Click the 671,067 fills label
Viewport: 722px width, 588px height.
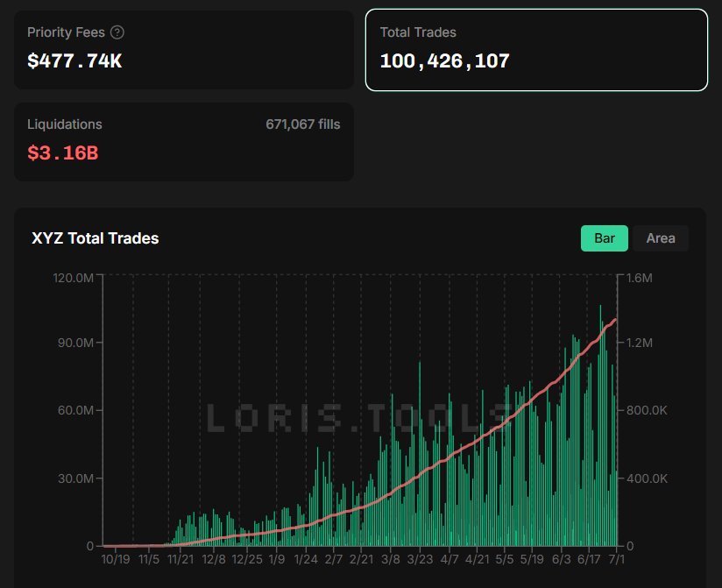pos(303,124)
